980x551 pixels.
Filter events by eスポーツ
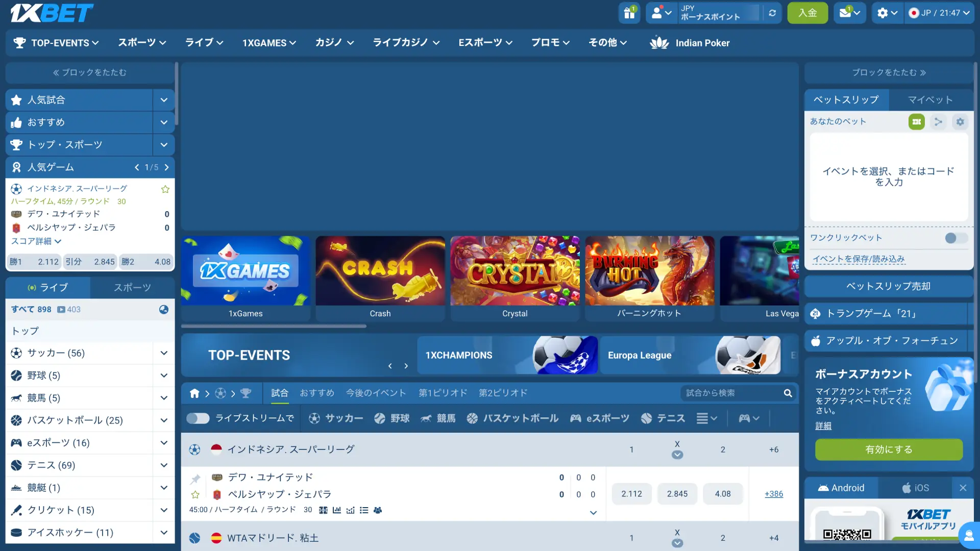point(600,418)
